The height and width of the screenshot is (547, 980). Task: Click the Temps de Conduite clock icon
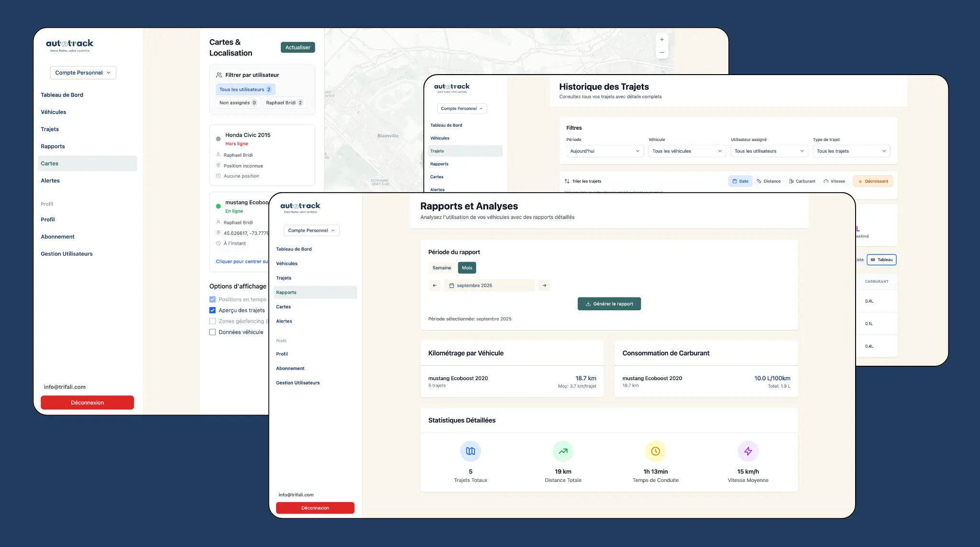(656, 451)
